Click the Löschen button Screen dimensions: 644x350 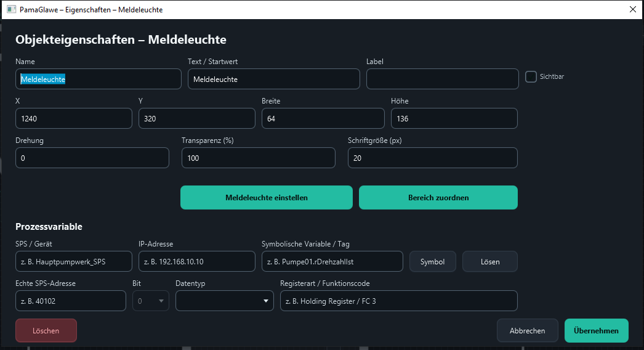pos(46,331)
